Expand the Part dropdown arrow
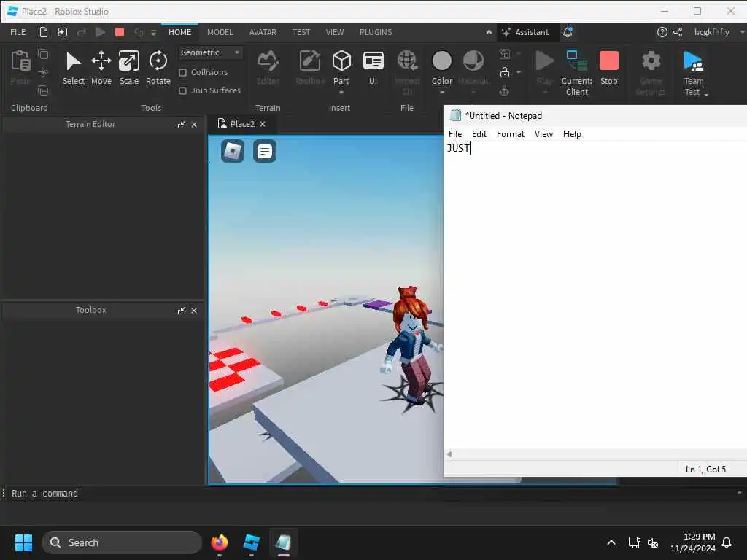Screen dimensions: 747x560 tap(341, 93)
